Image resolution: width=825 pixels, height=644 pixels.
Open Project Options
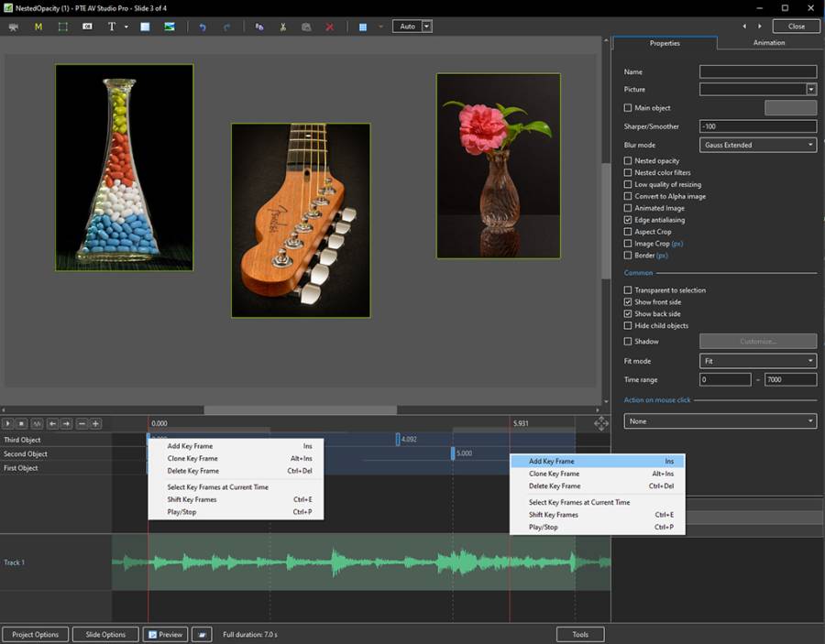35,635
